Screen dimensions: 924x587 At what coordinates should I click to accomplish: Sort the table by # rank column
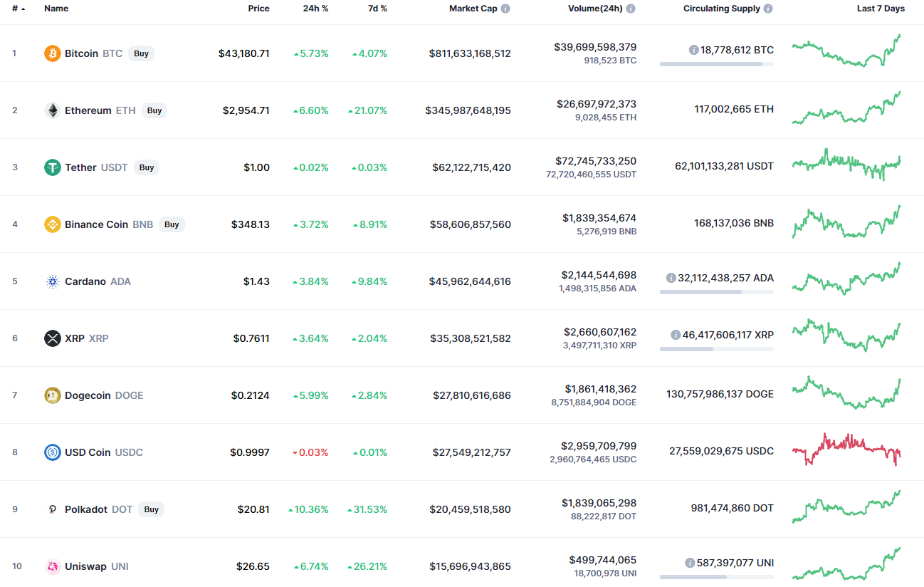19,9
